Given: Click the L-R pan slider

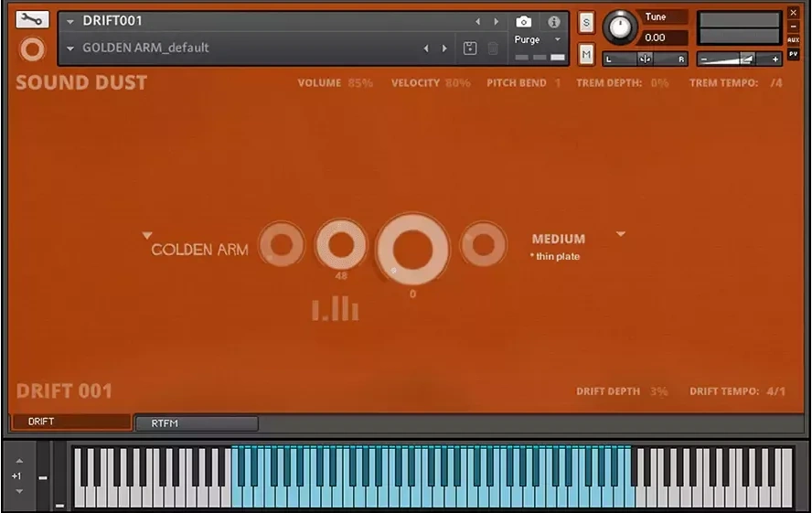Looking at the screenshot, I should coord(645,59).
